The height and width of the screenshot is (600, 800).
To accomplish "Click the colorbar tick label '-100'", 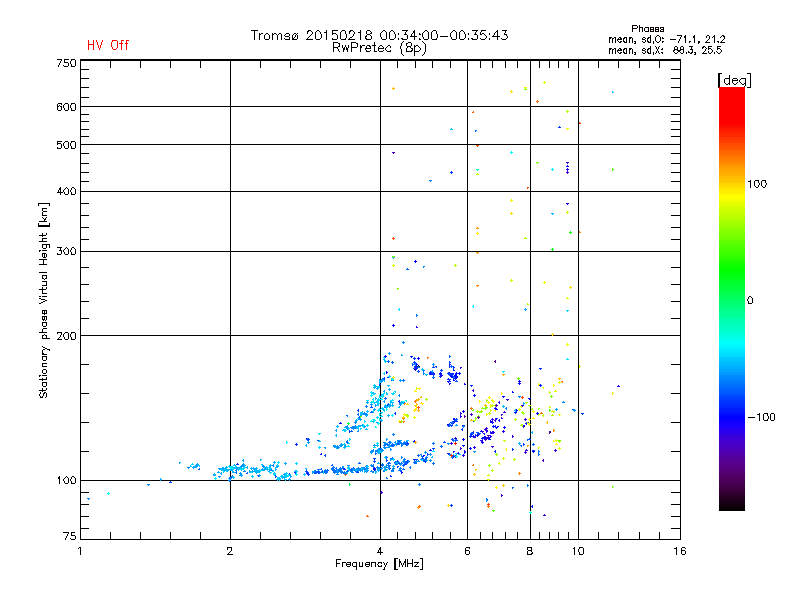I will (761, 417).
